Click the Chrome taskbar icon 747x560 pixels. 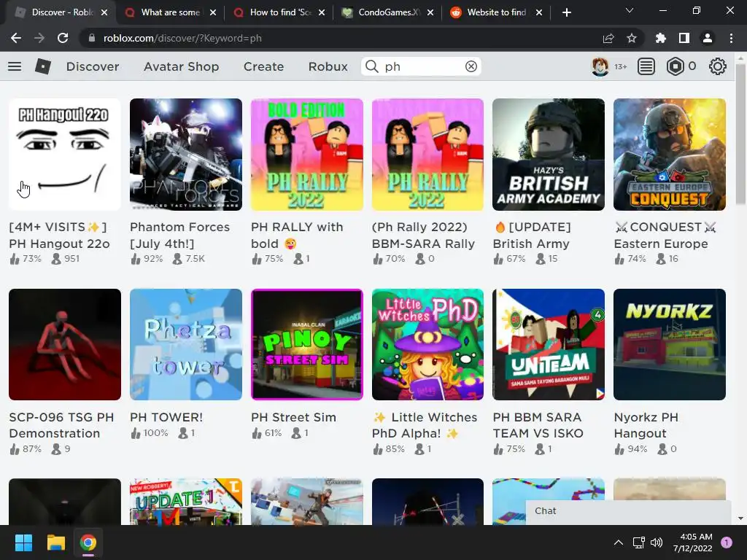pyautogui.click(x=88, y=542)
